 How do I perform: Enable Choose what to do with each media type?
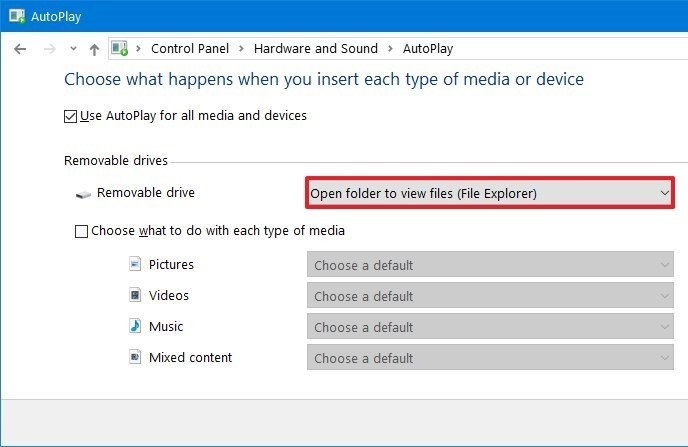81,231
